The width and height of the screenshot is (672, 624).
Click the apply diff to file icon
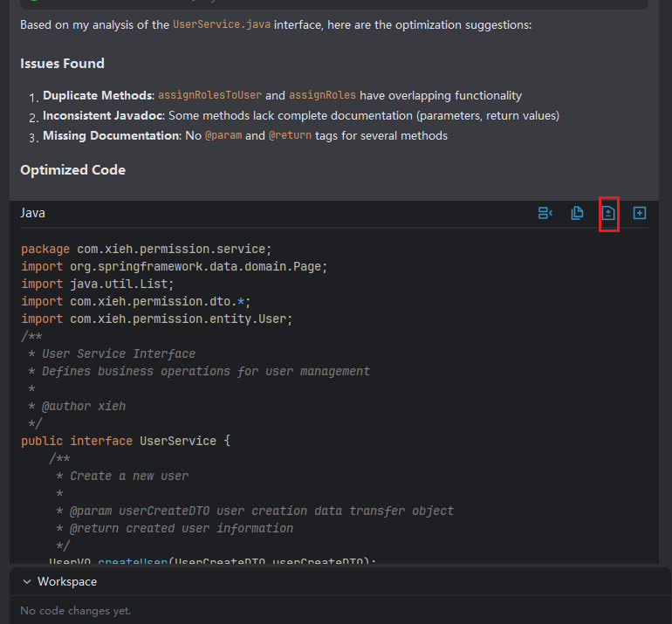609,213
